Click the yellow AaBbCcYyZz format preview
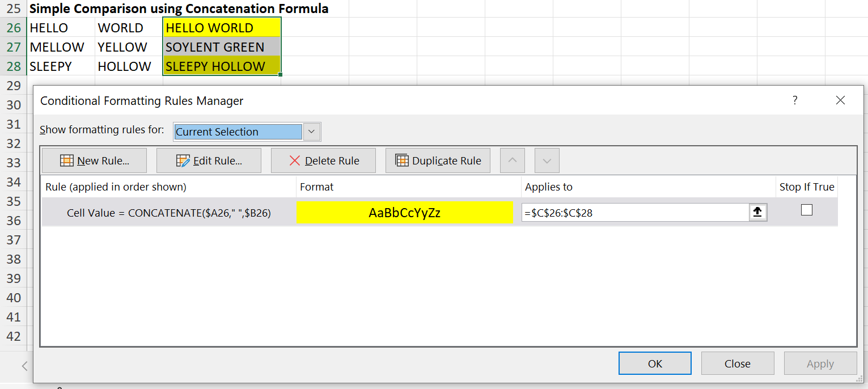The height and width of the screenshot is (389, 868). click(x=405, y=212)
